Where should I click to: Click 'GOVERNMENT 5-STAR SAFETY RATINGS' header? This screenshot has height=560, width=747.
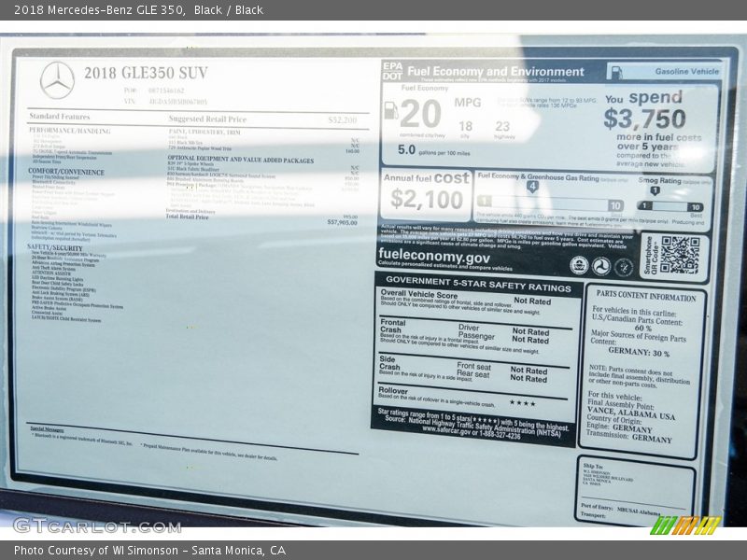[478, 284]
